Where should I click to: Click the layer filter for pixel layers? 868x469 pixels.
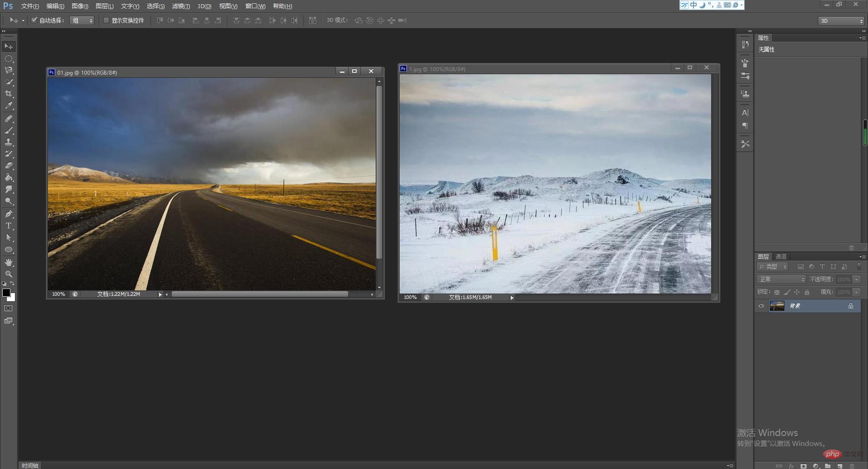[801, 267]
